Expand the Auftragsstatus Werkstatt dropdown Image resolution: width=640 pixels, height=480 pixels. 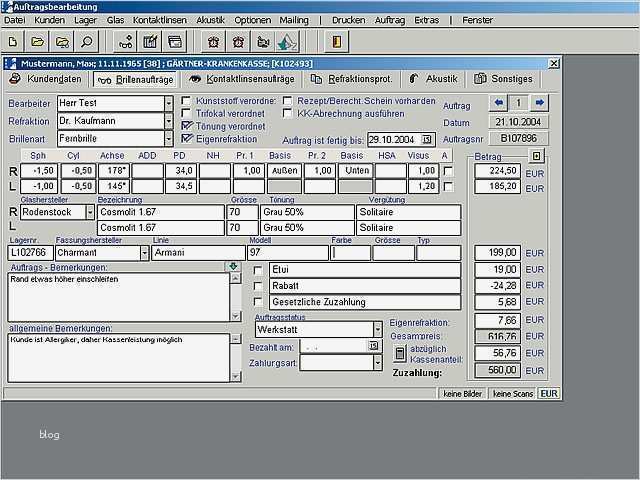tap(378, 329)
